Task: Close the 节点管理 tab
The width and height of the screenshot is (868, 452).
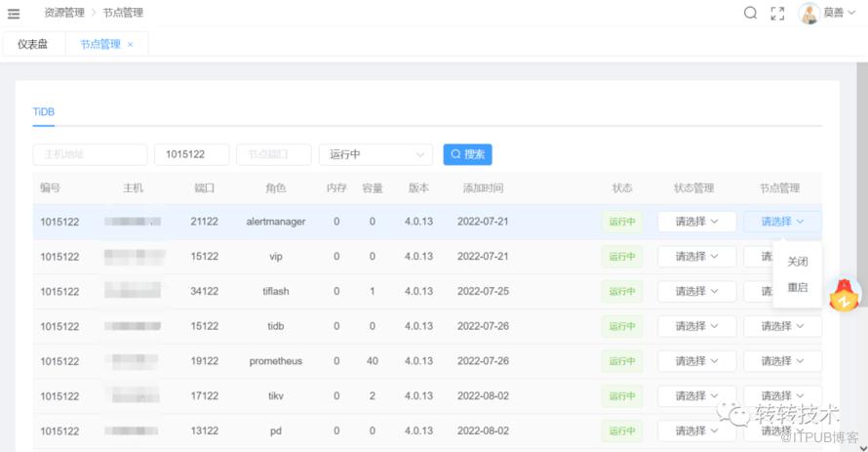Action: pos(130,44)
